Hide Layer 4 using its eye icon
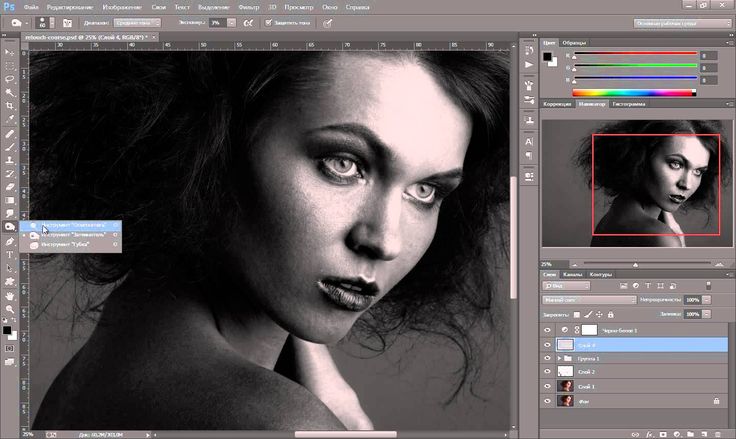 tap(546, 342)
